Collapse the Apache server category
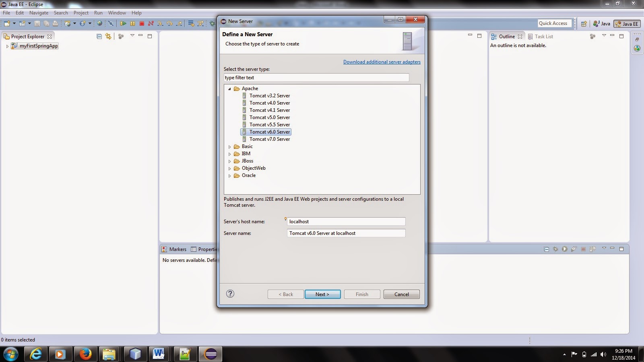 coord(229,88)
